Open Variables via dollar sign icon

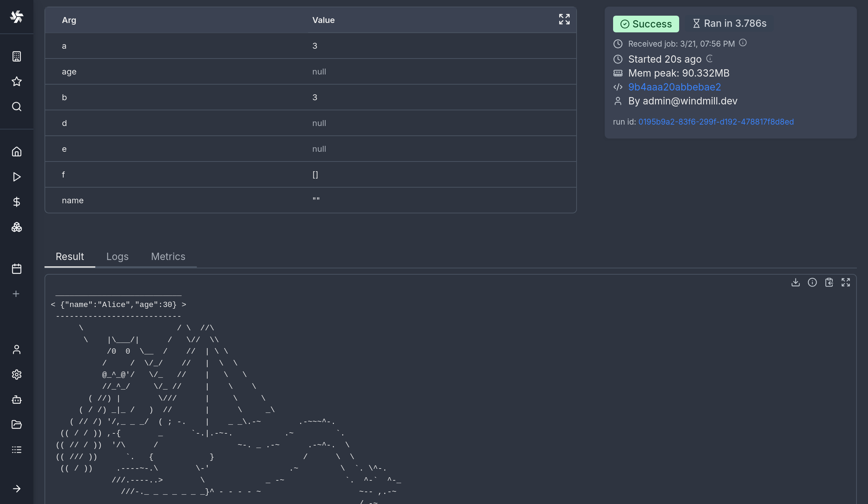point(17,202)
